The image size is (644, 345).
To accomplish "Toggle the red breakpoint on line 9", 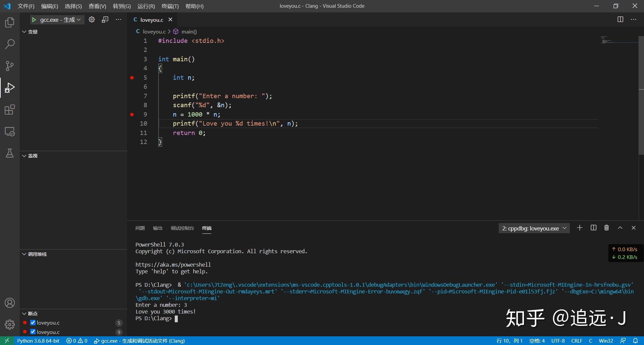I will click(x=131, y=115).
